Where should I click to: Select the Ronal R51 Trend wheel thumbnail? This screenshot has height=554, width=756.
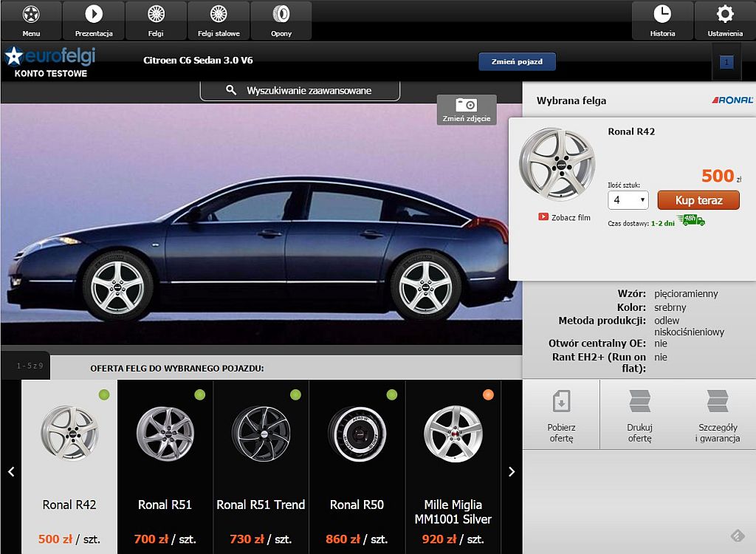(261, 433)
